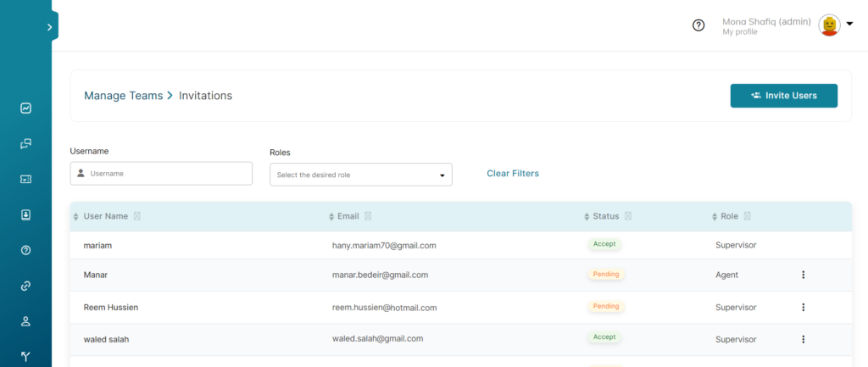Click the Accept badge in waled salah row

pos(604,336)
